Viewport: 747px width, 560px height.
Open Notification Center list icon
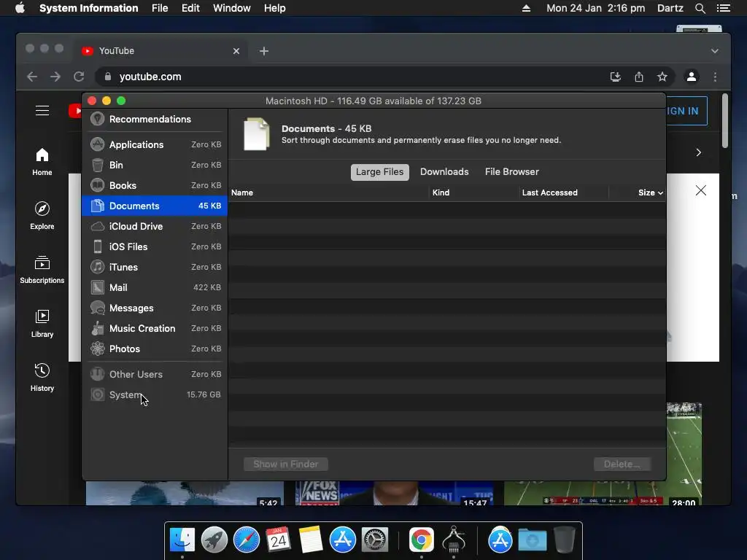point(724,8)
